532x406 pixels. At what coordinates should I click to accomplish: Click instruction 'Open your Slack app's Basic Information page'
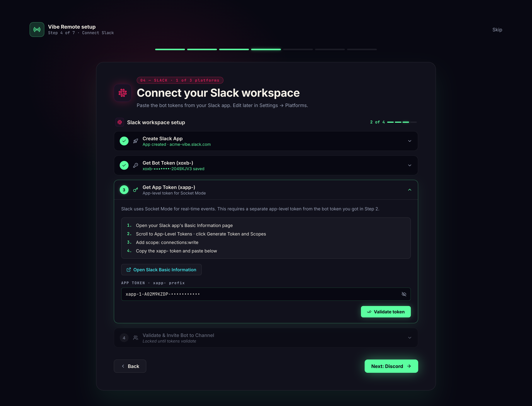[x=184, y=226]
